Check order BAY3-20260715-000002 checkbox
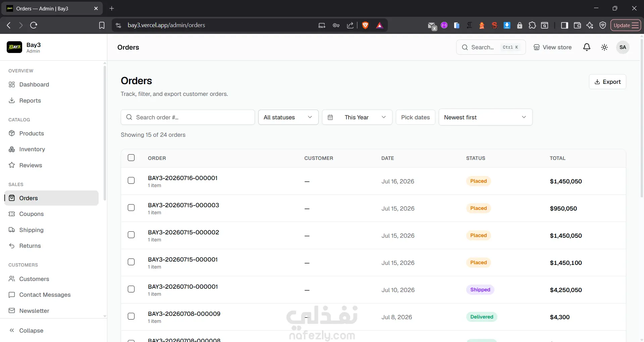This screenshot has height=342, width=644. (131, 235)
